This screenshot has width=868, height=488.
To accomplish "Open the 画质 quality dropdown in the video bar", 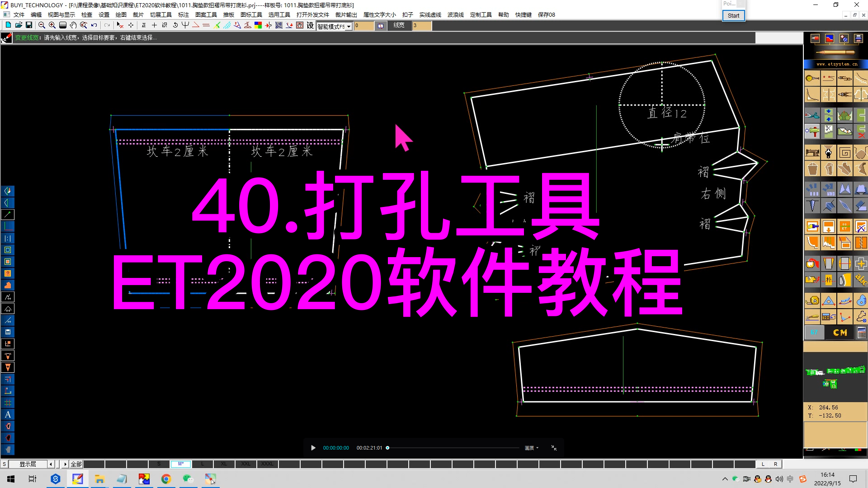I will tap(531, 448).
